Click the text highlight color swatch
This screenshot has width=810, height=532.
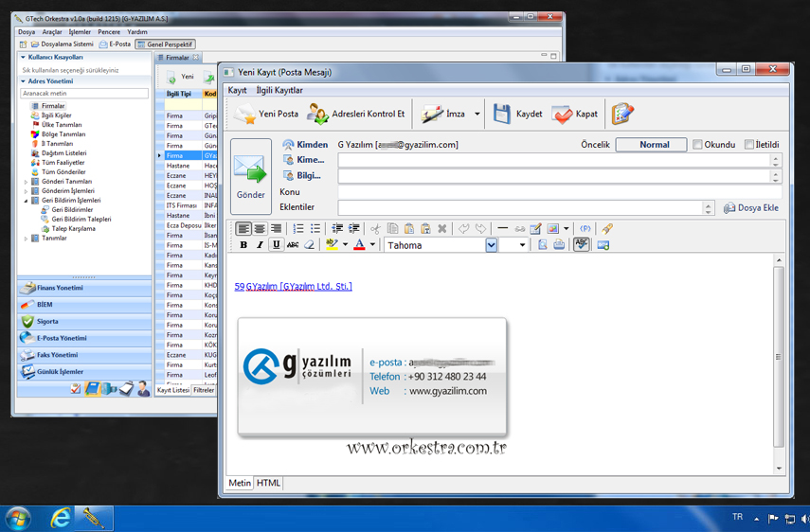(333, 244)
